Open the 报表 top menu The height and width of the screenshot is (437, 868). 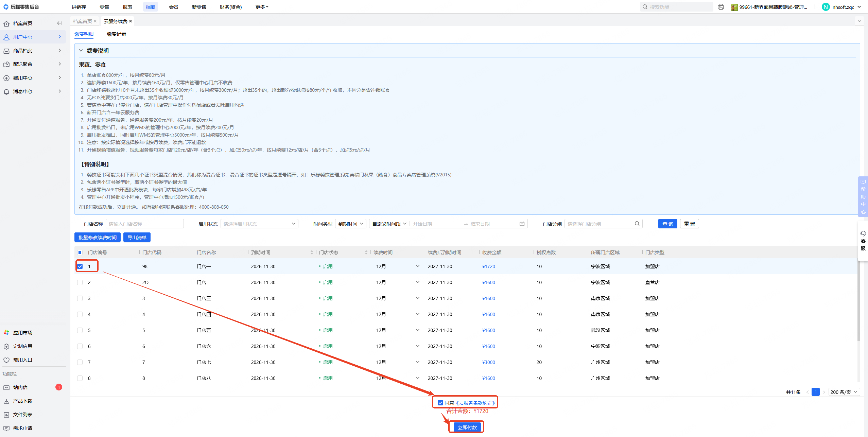click(127, 7)
